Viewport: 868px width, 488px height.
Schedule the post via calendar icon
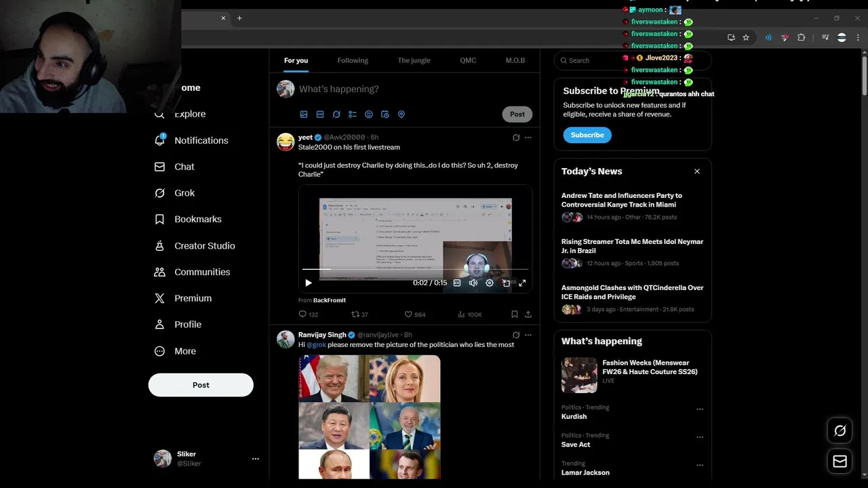click(385, 115)
